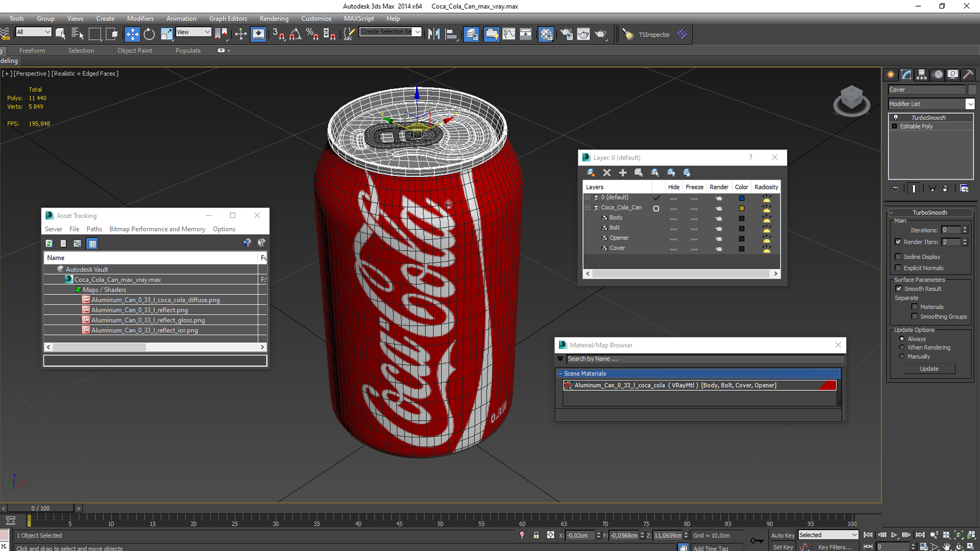The height and width of the screenshot is (551, 980).
Task: Toggle Render state for Bolt layer row
Action: click(719, 228)
